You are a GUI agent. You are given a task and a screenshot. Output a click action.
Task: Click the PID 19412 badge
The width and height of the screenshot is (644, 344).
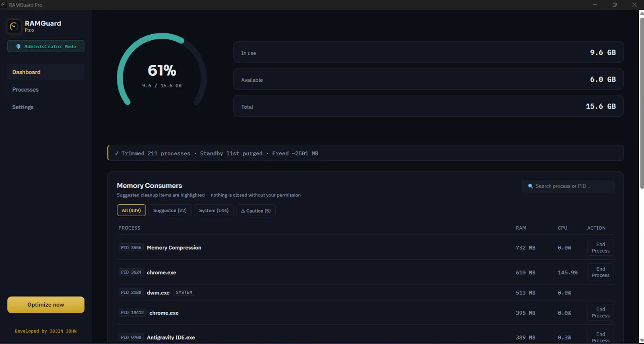click(x=132, y=313)
